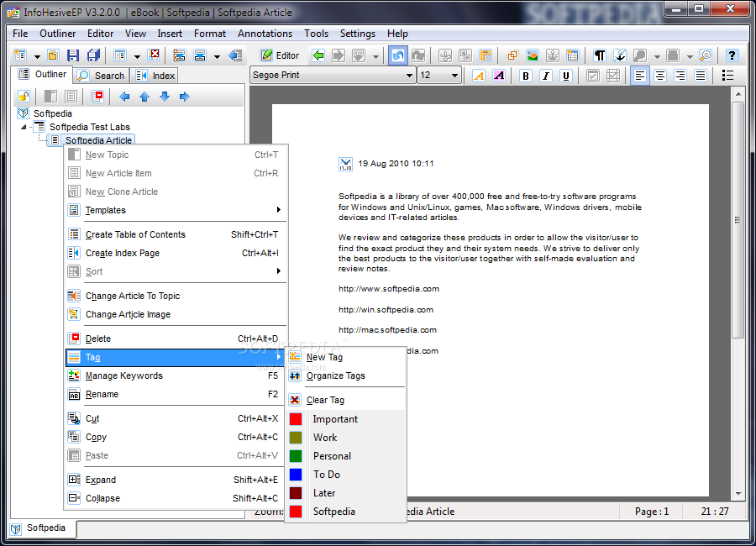Click the New eBook icon in main toolbar
Screen dimensions: 756x546
[x=20, y=55]
